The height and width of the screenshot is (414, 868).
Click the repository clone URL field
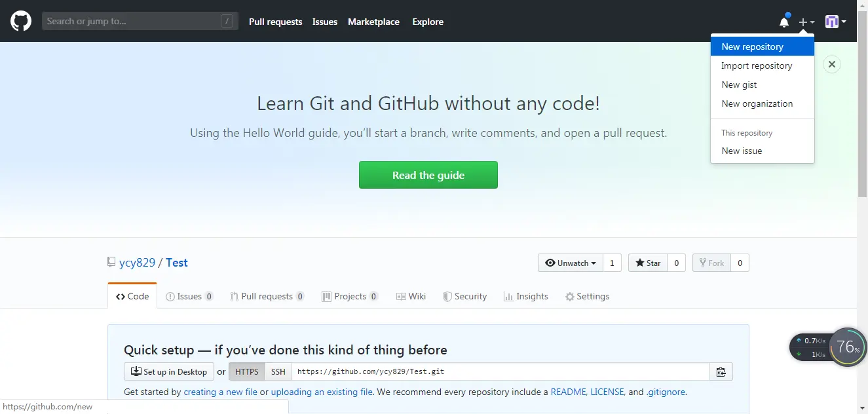click(500, 371)
